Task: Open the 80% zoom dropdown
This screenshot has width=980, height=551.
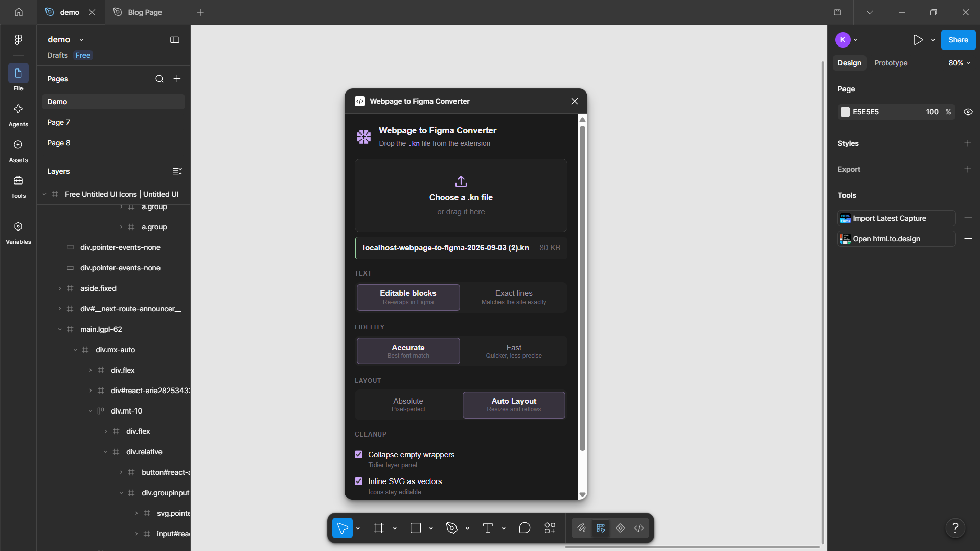Action: tap(959, 63)
